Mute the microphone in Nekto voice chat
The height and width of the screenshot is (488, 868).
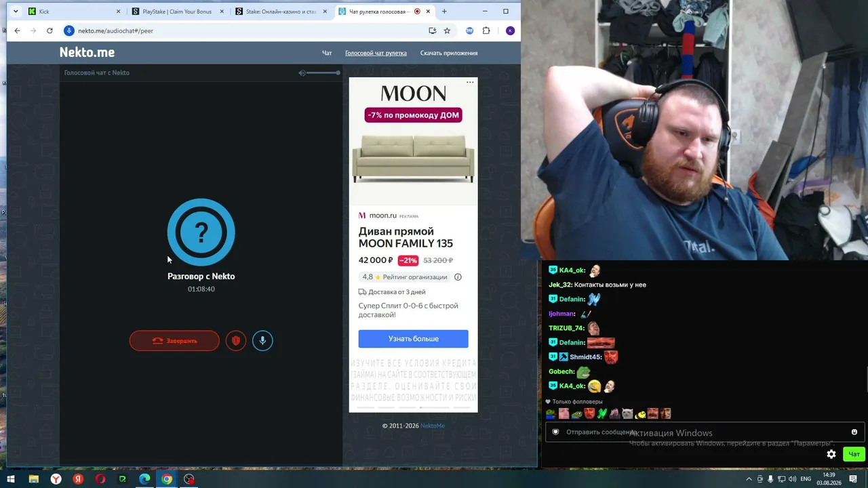[x=262, y=340]
